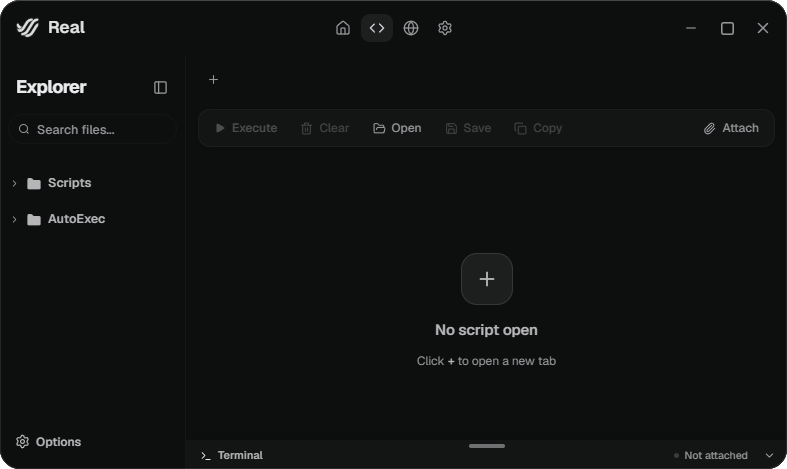Copy the script to clipboard

coord(538,128)
